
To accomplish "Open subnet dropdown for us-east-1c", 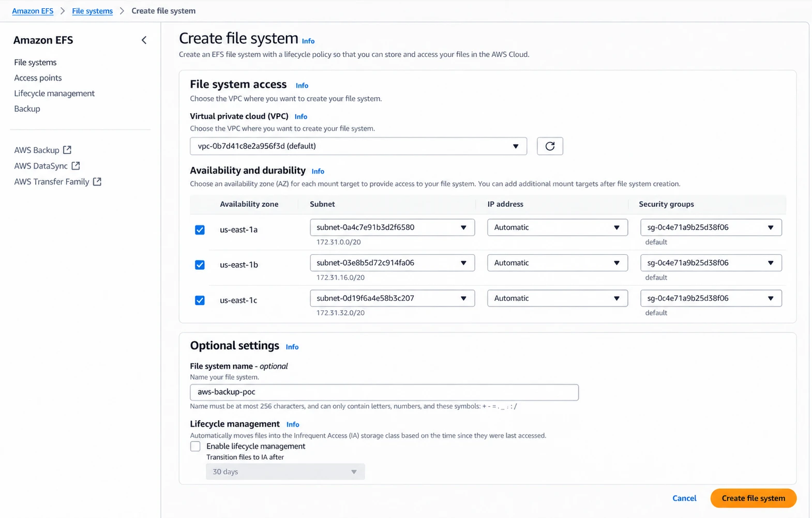I will (x=392, y=298).
